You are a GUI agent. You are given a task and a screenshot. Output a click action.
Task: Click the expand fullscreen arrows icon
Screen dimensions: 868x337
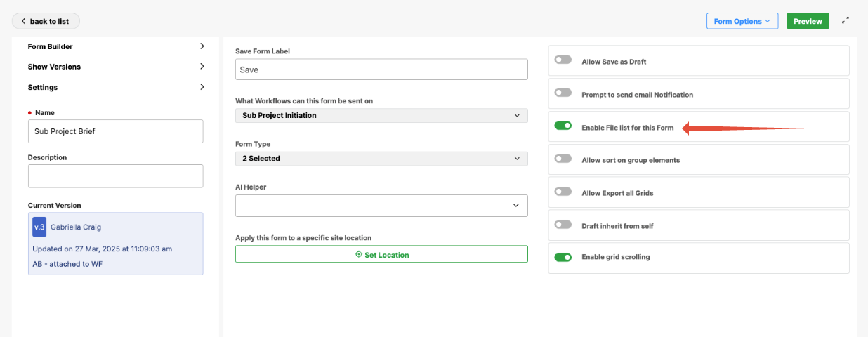(x=846, y=21)
